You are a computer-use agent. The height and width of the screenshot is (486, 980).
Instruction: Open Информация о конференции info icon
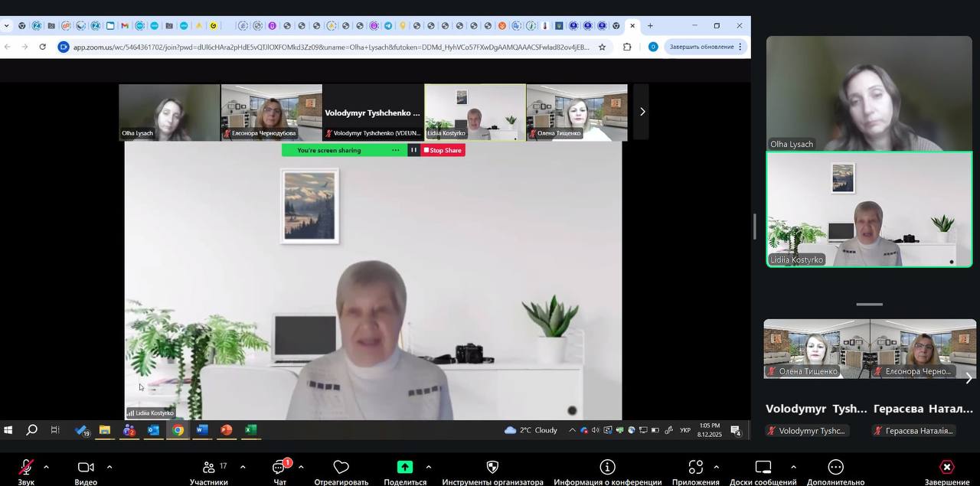point(607,468)
